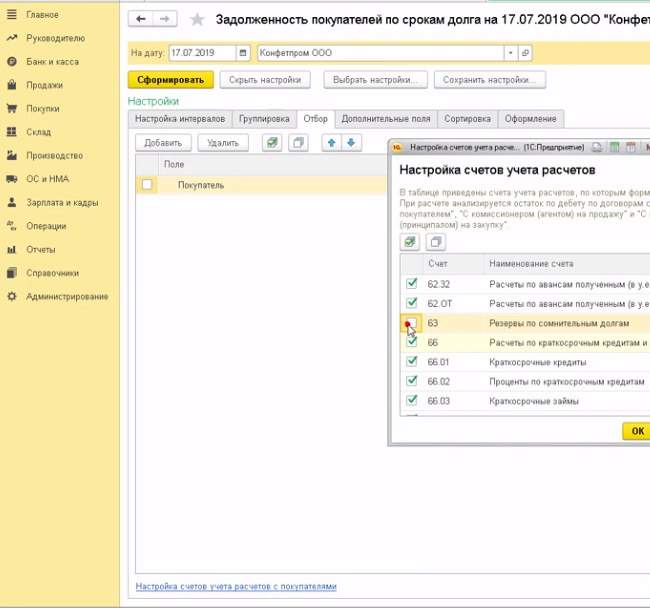
Task: Add report to favorites with star icon
Action: click(x=197, y=19)
